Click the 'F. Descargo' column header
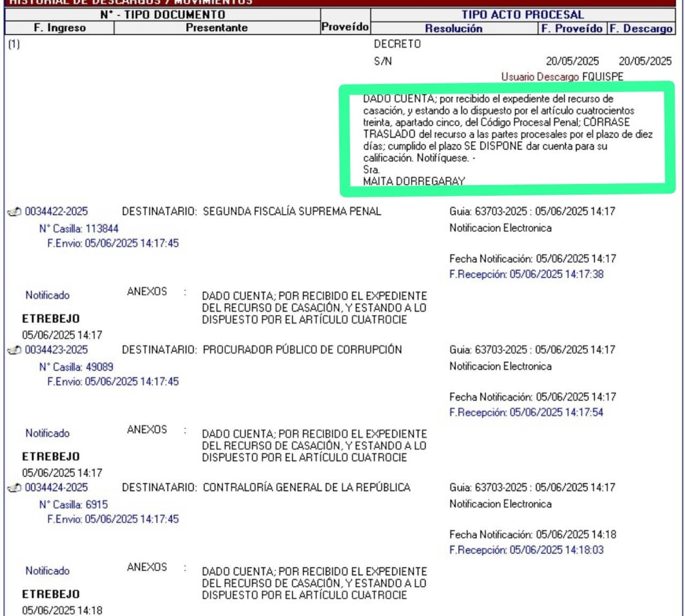Viewport: 685px width, 616px height. click(x=641, y=28)
